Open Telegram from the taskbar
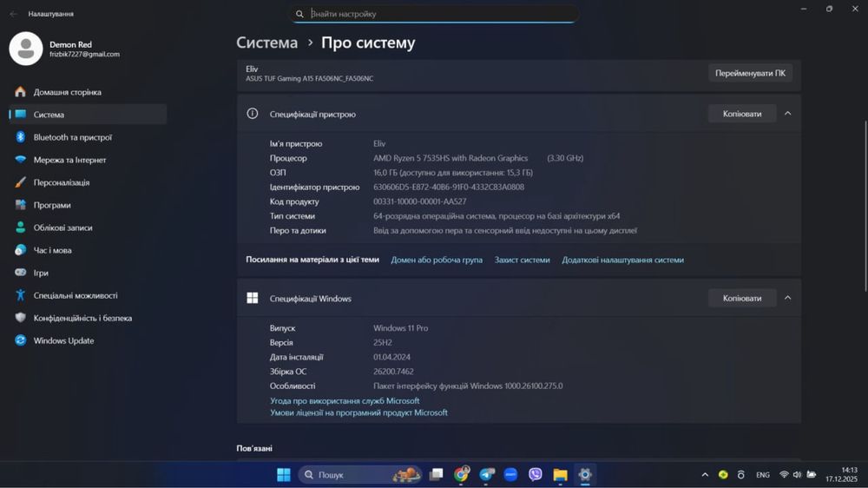The width and height of the screenshot is (868, 488). (487, 475)
